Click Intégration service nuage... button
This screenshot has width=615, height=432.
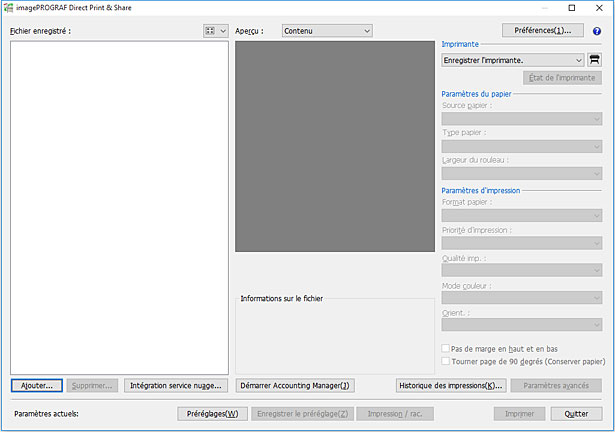pyautogui.click(x=176, y=385)
